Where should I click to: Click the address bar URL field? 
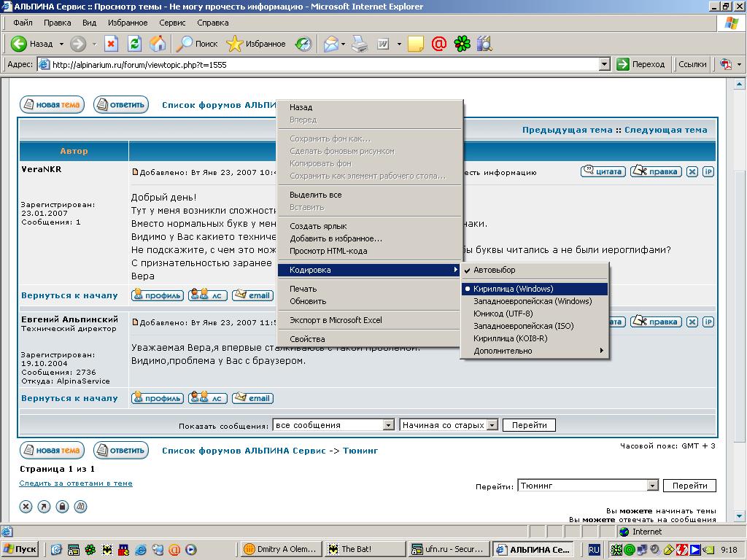pos(321,64)
